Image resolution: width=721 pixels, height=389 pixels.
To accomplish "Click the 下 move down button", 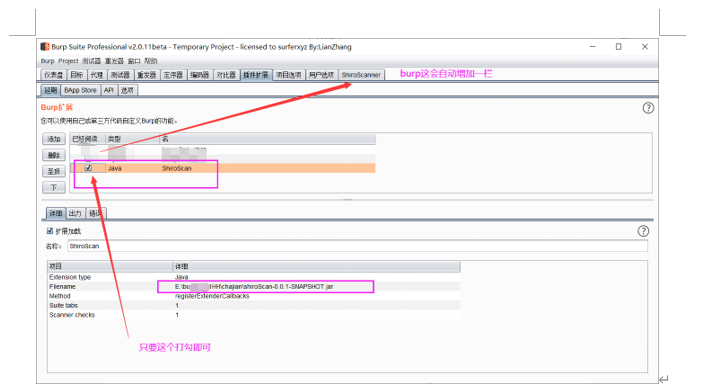I will pyautogui.click(x=54, y=187).
